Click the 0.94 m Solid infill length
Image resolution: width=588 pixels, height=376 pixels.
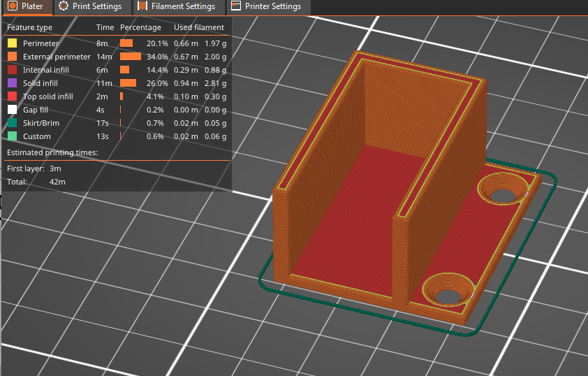pyautogui.click(x=186, y=83)
